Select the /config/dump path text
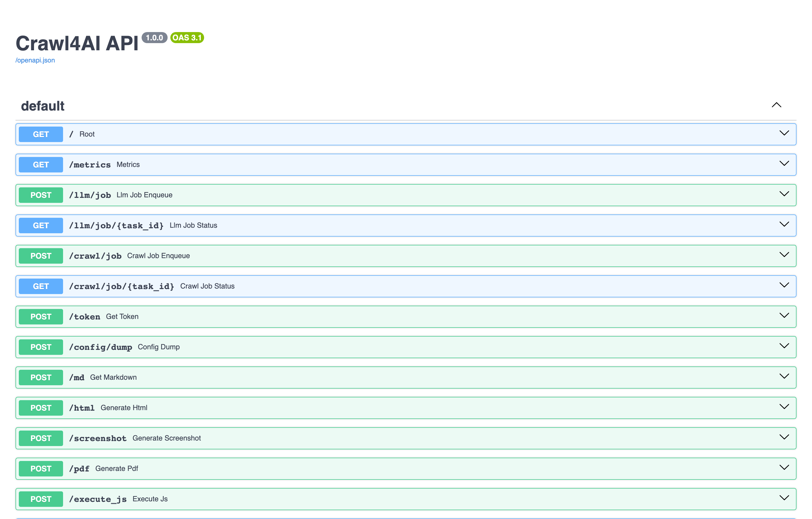Viewport: 812px width, 519px height. point(100,347)
